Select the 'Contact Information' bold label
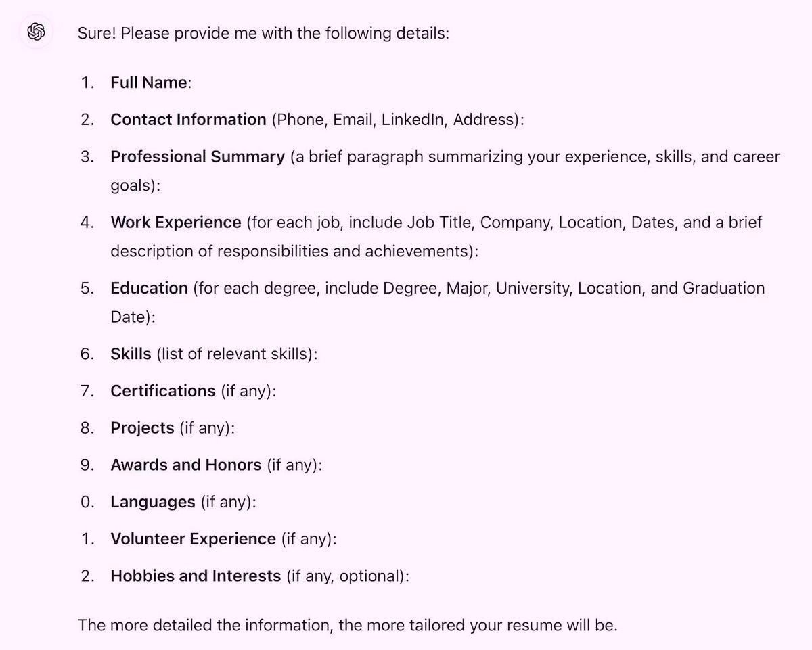Viewport: 812px width, 650px height. tap(188, 120)
